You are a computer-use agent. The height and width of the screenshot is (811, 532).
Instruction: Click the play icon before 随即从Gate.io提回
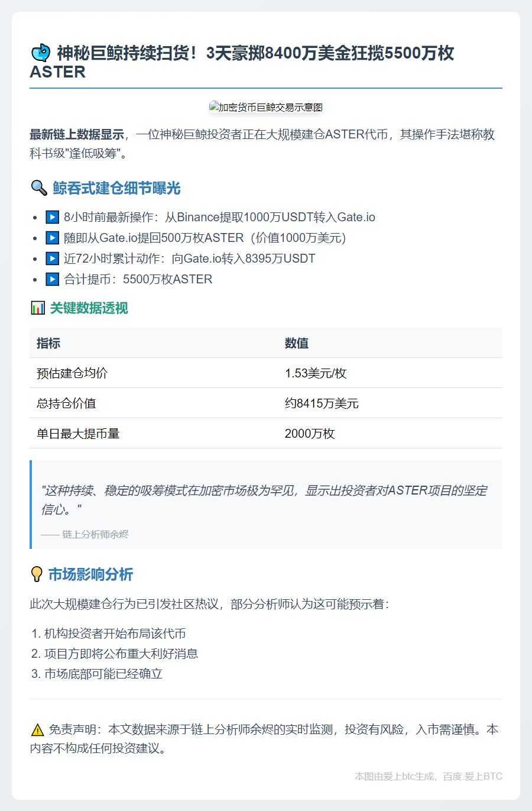(x=53, y=238)
